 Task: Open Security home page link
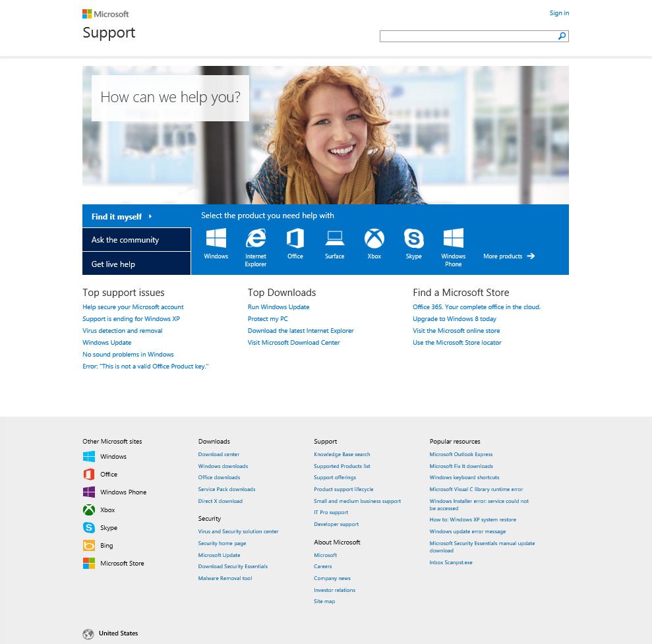tap(222, 543)
